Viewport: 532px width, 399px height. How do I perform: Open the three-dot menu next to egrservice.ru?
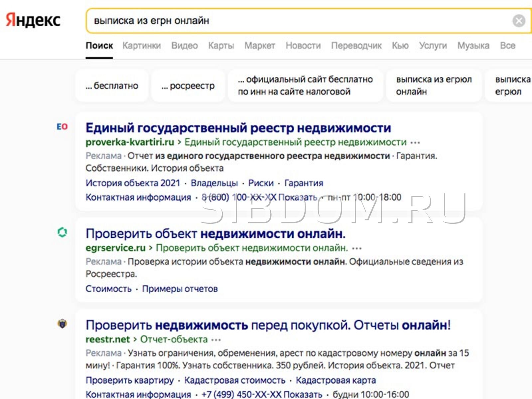click(x=357, y=248)
